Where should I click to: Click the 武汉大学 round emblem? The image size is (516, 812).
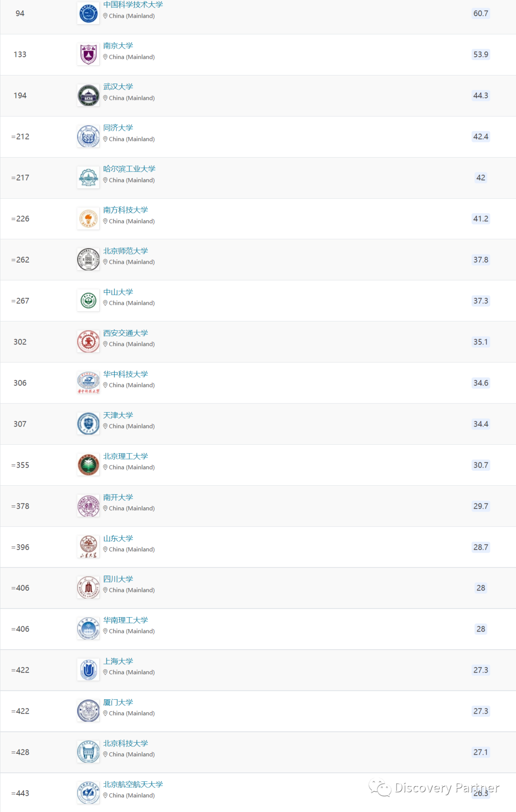88,96
